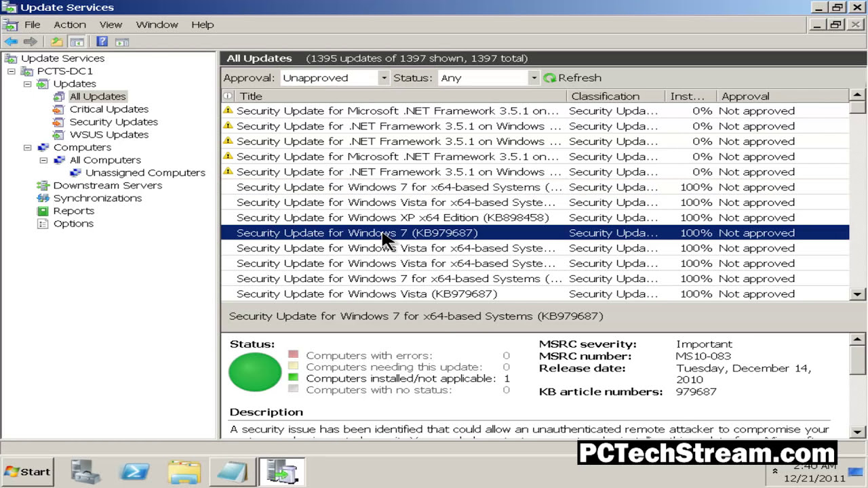Image resolution: width=868 pixels, height=488 pixels.
Task: Open Help via the blue question mark icon
Action: click(x=102, y=42)
